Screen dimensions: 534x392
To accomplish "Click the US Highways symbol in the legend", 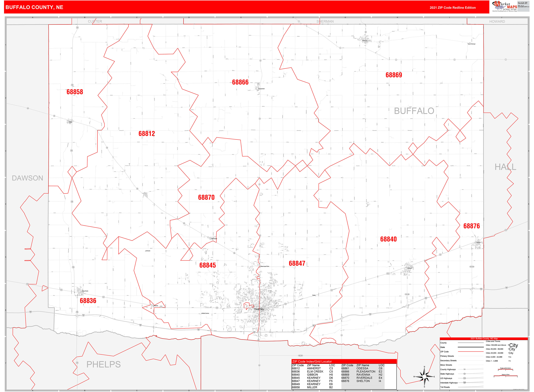I will 464,378.
